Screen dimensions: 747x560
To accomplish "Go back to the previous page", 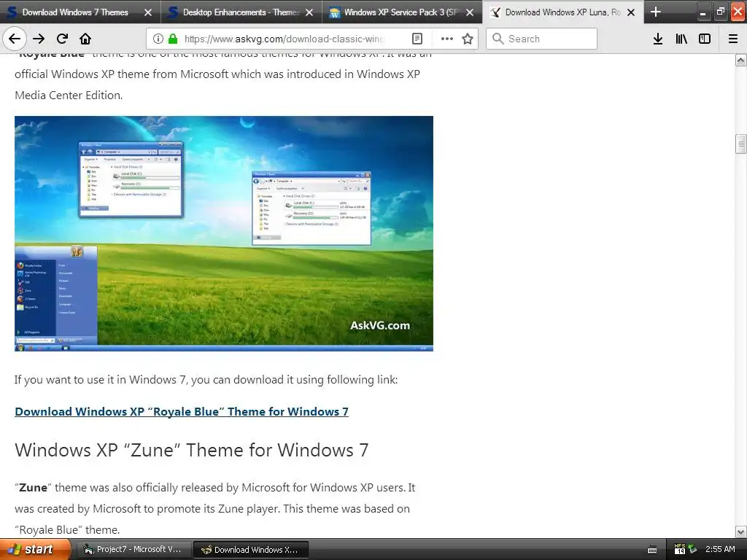I will (x=15, y=39).
